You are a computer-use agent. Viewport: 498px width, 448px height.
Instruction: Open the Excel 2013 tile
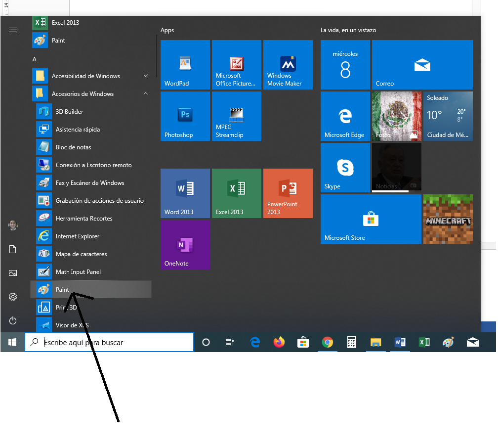pos(237,193)
